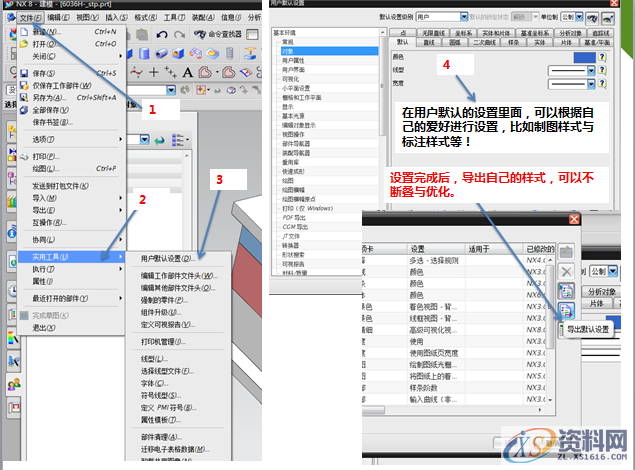This screenshot has width=635, height=470.
Task: Select 栅格和工作平面 in the settings tree
Action: coord(302,97)
